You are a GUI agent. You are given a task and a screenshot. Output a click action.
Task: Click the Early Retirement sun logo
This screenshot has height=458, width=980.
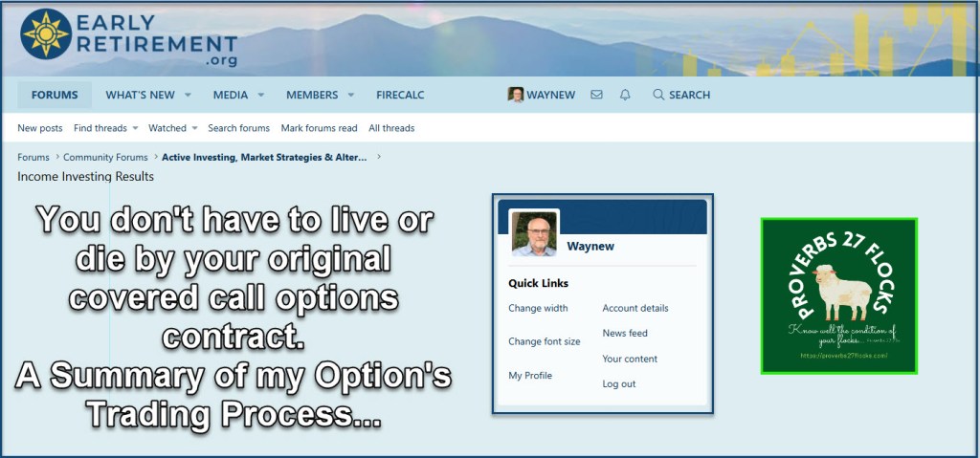click(x=45, y=34)
